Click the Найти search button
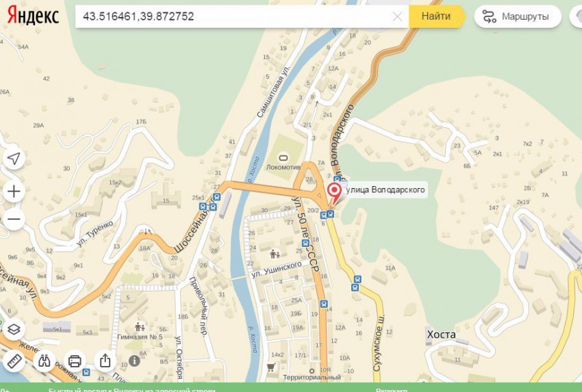 [436, 16]
